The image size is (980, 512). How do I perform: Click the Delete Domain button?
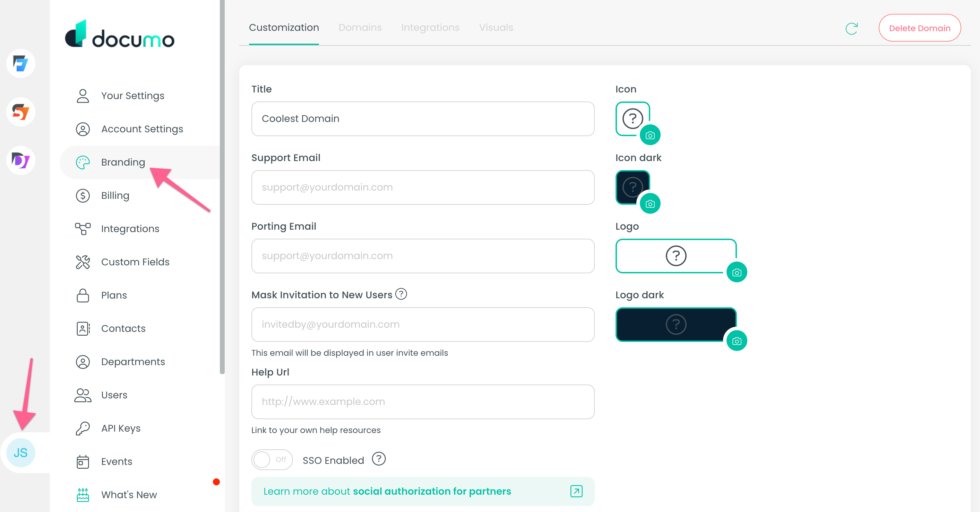[x=920, y=28]
